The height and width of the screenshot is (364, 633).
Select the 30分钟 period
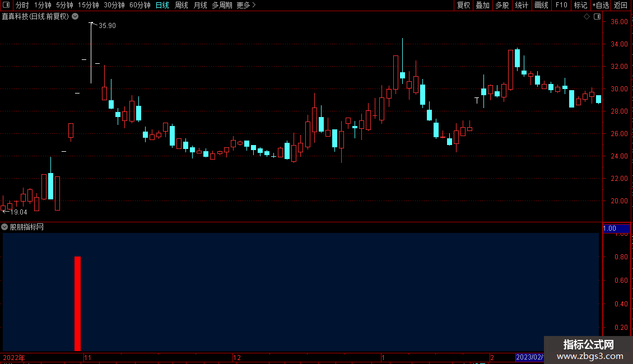(114, 5)
